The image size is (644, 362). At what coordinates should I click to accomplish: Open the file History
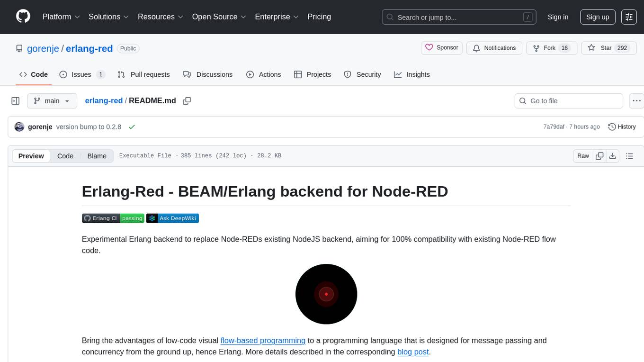pos(622,127)
